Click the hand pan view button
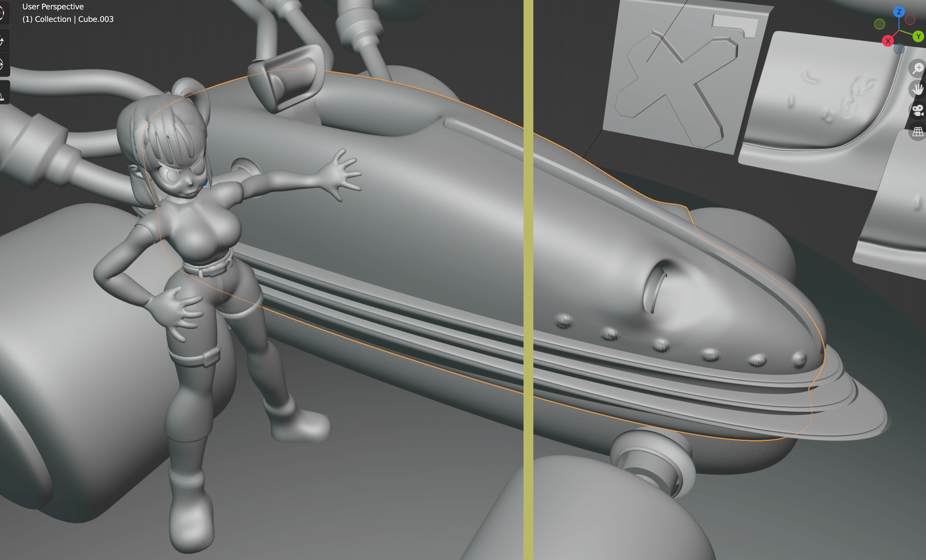The image size is (926, 560). click(918, 89)
